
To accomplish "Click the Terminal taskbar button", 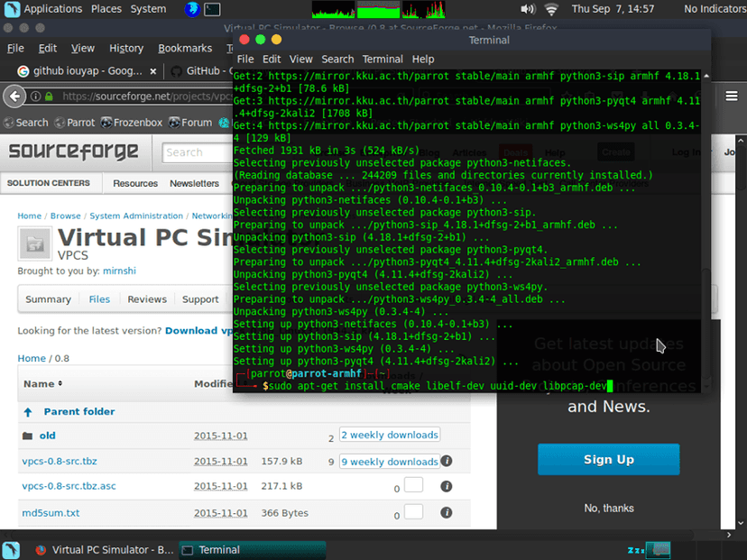I will pyautogui.click(x=253, y=550).
